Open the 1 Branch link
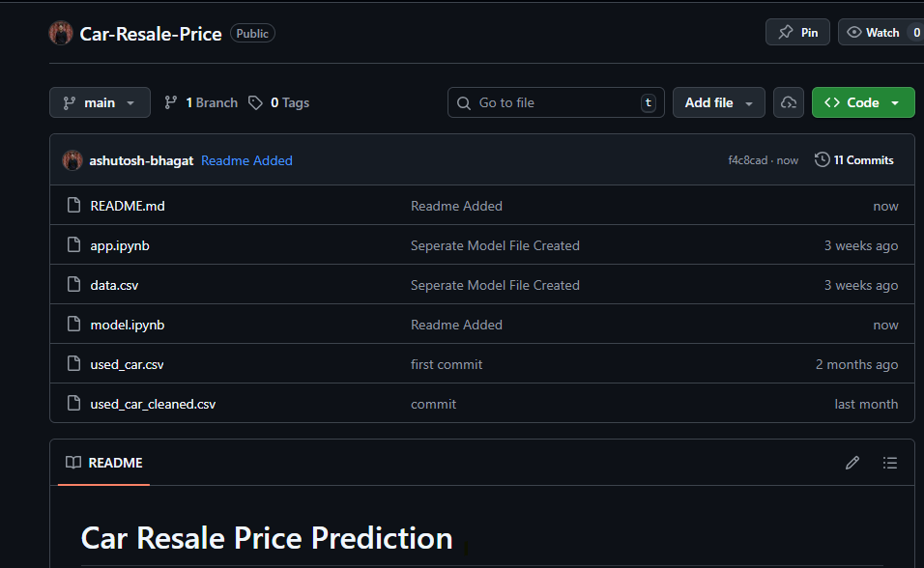 [201, 102]
